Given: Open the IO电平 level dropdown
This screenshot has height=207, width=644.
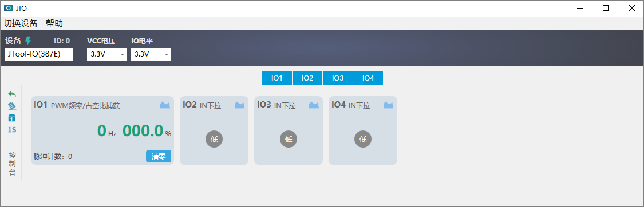Looking at the screenshot, I should (151, 54).
